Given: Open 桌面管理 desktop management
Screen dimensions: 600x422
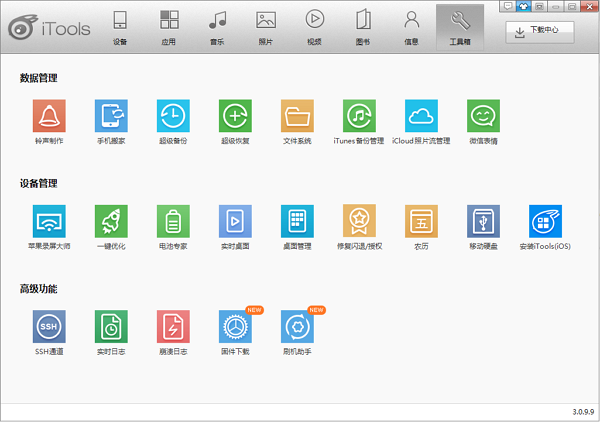Looking at the screenshot, I should (297, 221).
